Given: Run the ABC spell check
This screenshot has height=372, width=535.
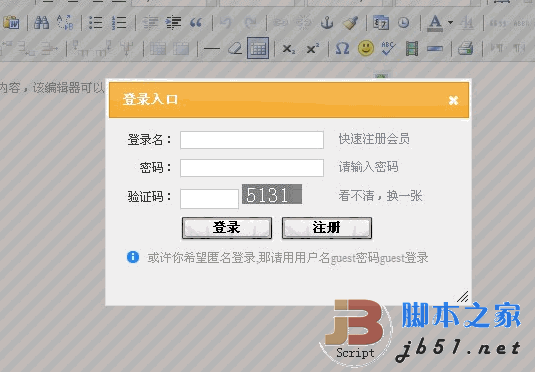Looking at the screenshot, I should (x=388, y=48).
